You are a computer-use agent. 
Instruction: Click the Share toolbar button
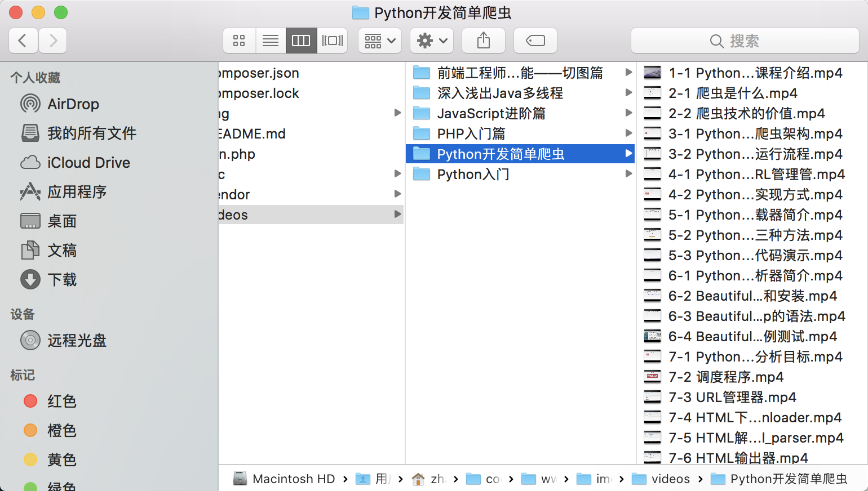pos(484,41)
